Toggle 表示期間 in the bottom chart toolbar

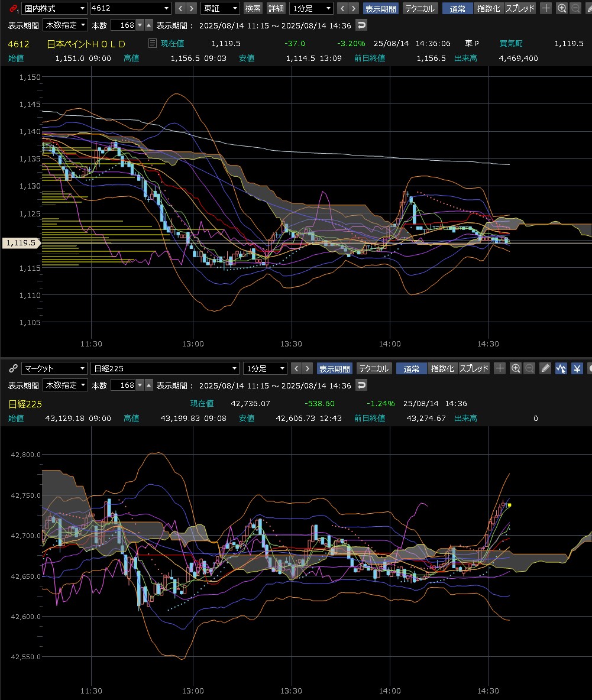[x=334, y=369]
